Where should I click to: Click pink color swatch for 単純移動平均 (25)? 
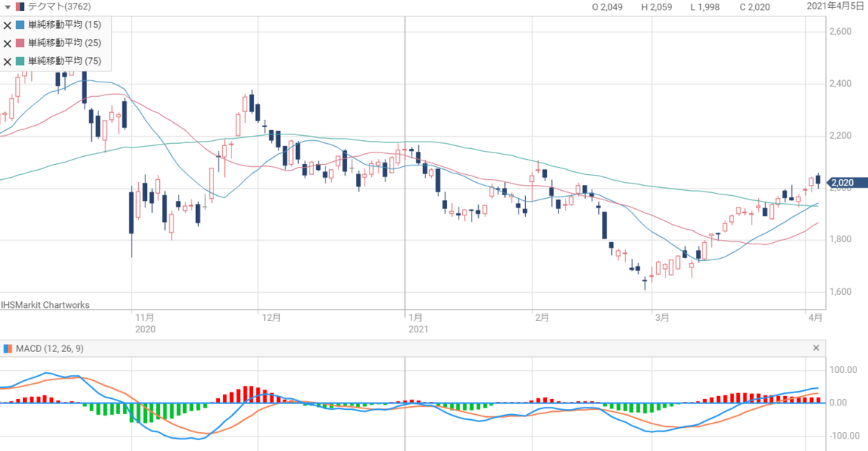(x=21, y=43)
